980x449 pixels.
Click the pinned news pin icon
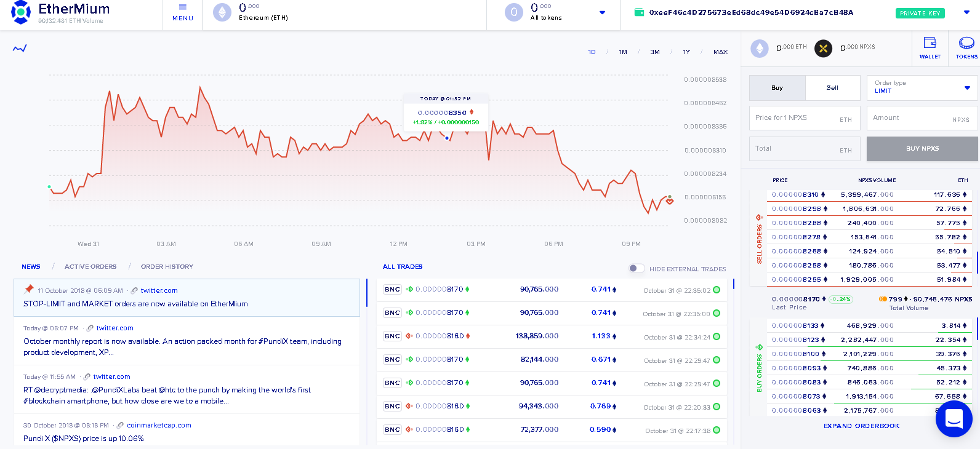point(28,289)
